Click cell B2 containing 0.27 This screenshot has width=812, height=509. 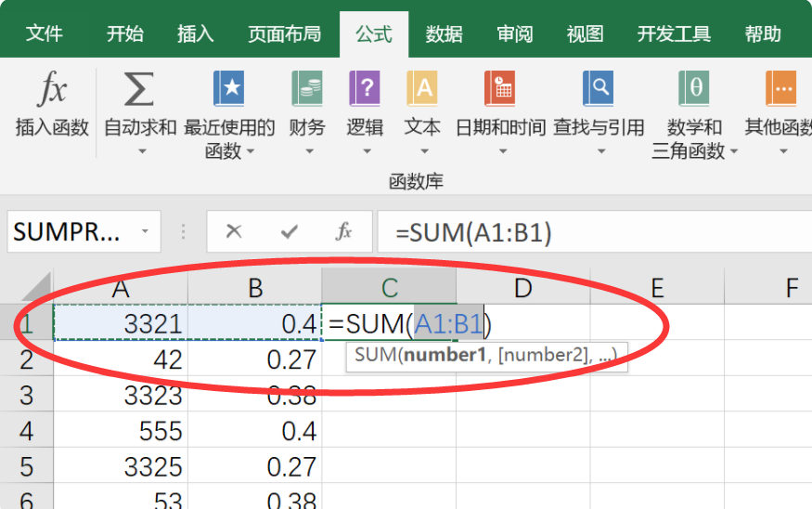tap(255, 359)
